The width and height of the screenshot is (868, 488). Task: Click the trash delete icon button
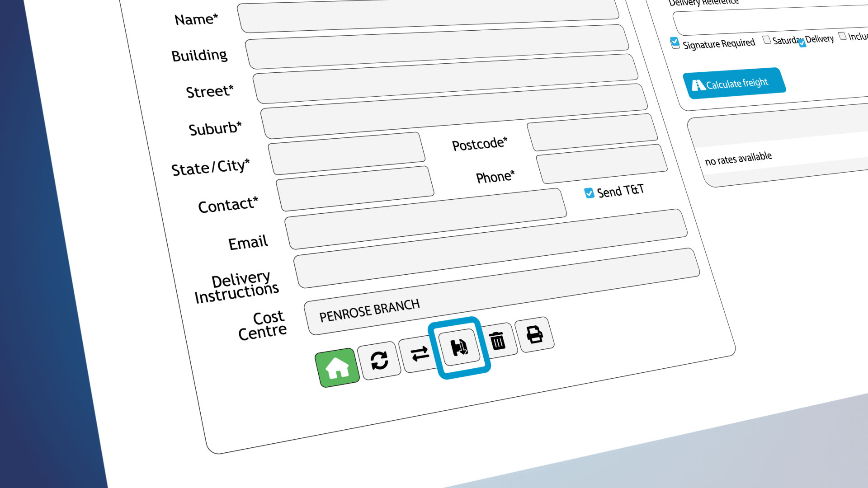(498, 341)
